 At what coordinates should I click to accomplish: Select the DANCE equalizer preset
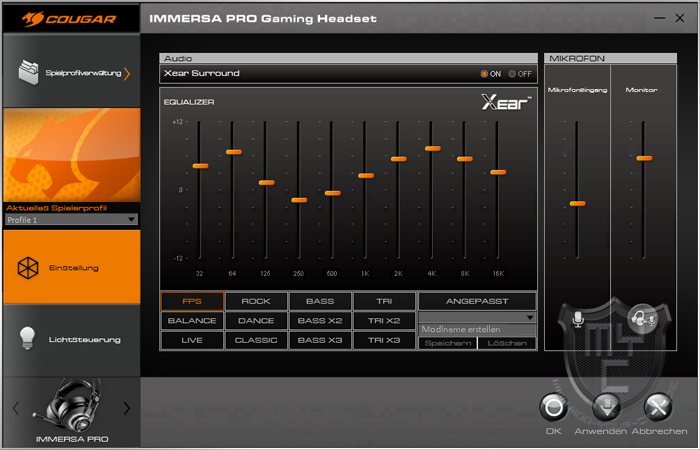pyautogui.click(x=256, y=321)
